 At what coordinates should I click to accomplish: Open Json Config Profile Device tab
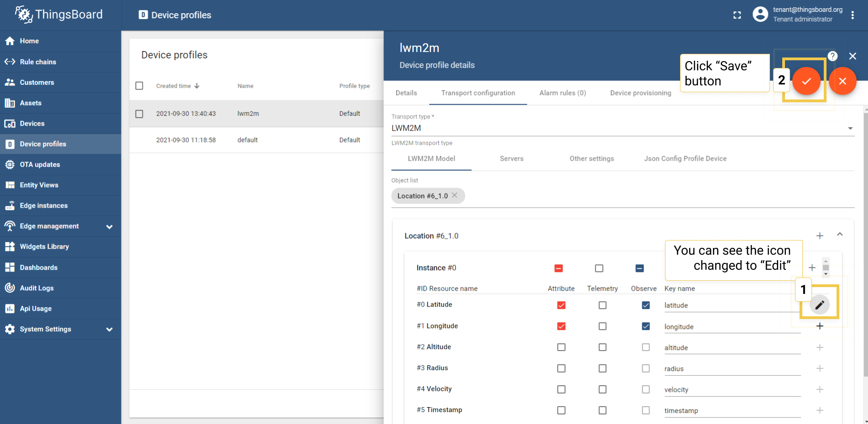(685, 158)
